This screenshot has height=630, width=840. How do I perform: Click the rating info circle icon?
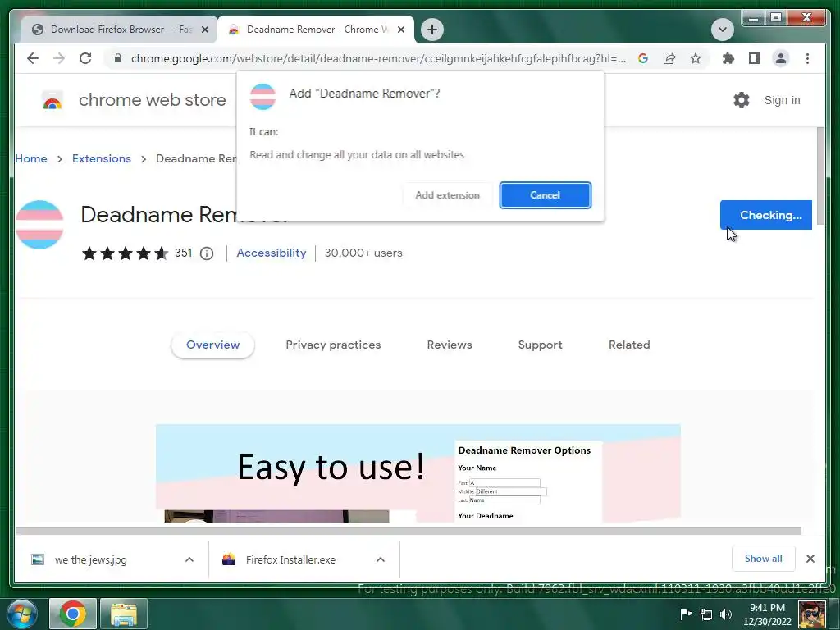point(207,253)
